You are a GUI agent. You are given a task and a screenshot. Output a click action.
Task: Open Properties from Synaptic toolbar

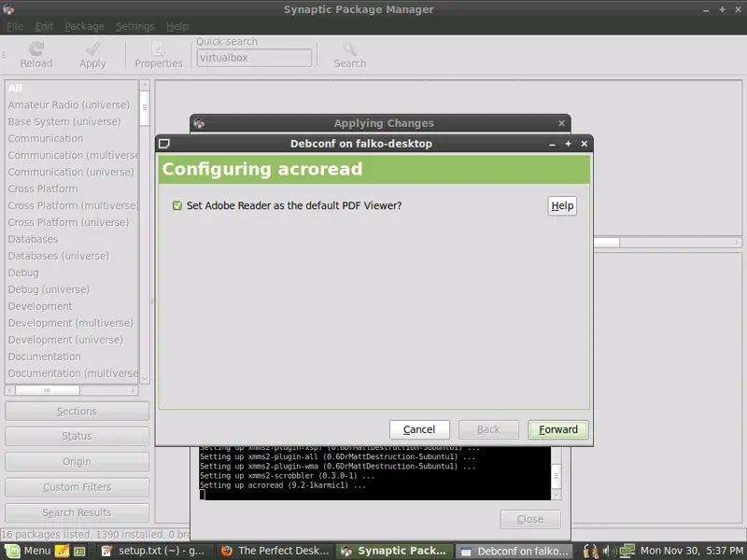click(x=159, y=55)
